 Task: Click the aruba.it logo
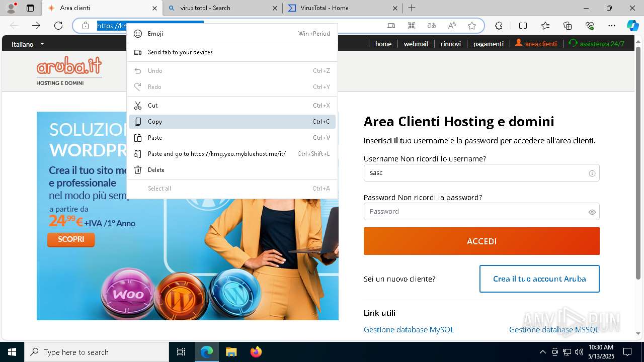69,70
